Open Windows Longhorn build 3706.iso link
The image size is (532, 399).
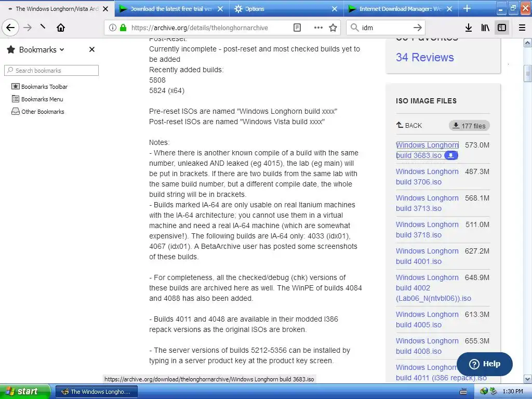pos(427,177)
